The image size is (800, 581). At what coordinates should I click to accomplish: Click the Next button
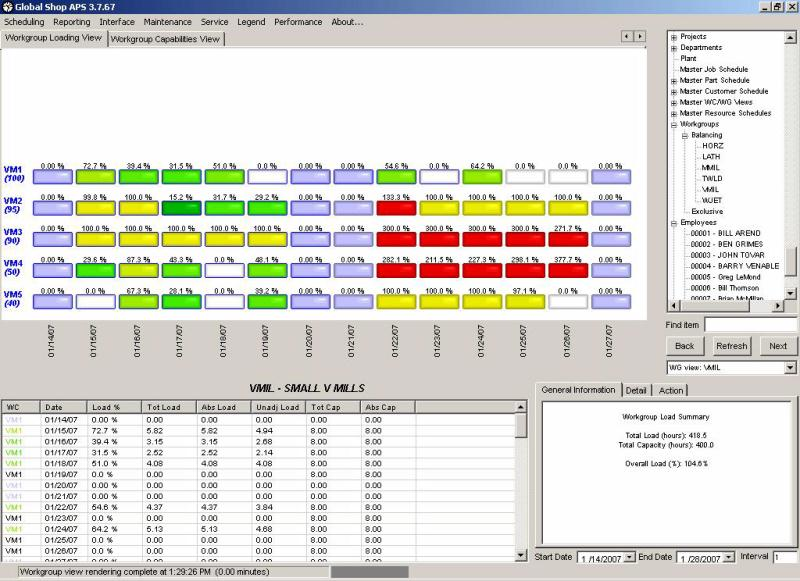pyautogui.click(x=778, y=346)
